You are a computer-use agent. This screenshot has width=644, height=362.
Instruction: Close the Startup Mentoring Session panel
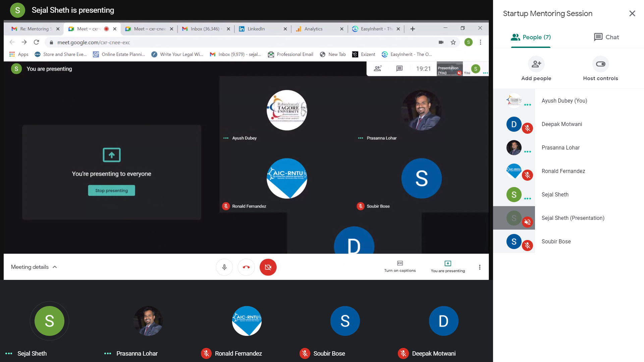[632, 13]
